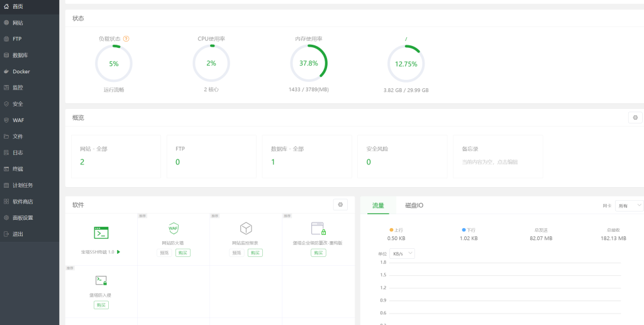Click the cube icon for 网站监控报表

click(x=246, y=228)
